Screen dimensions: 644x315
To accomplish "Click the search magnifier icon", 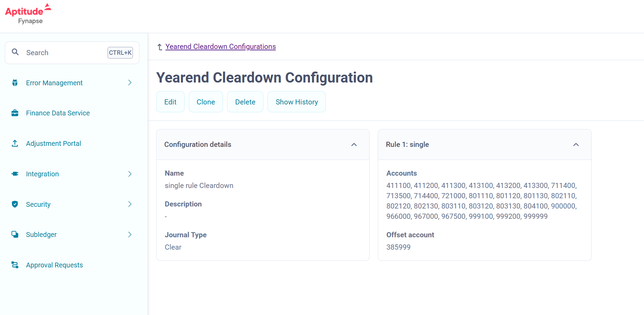I will click(x=15, y=52).
